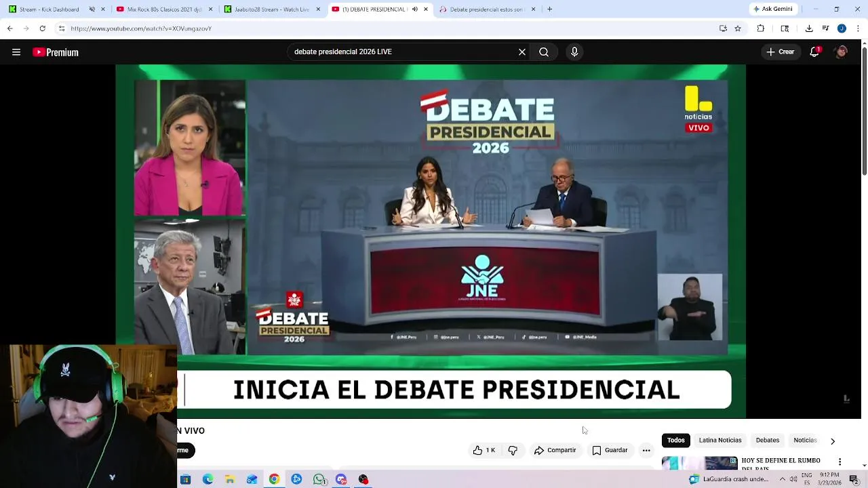Go back with browser back arrow
The image size is (868, 488).
click(10, 28)
